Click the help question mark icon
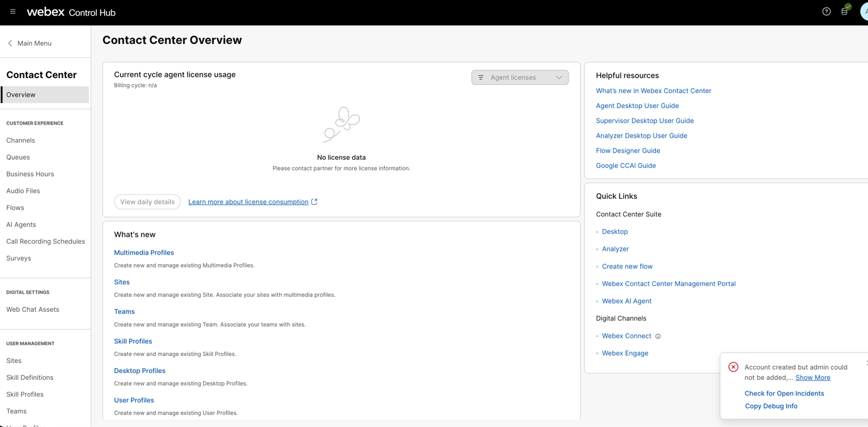This screenshot has width=868, height=427. pyautogui.click(x=826, y=12)
